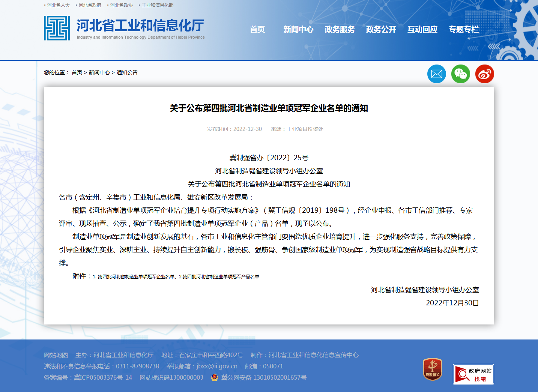Screen dimensions: 538x392
Task: Select the 互动回应 navigation item
Action: pyautogui.click(x=422, y=30)
